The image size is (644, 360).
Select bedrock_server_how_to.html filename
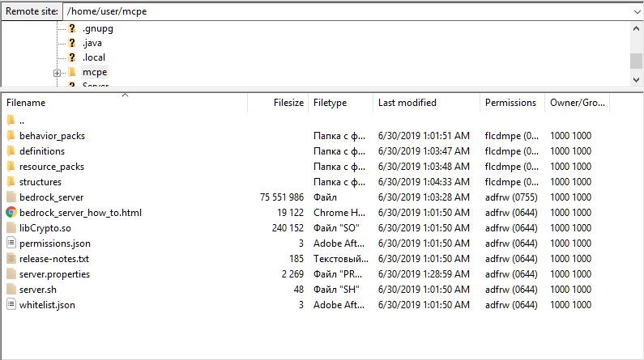coord(80,213)
